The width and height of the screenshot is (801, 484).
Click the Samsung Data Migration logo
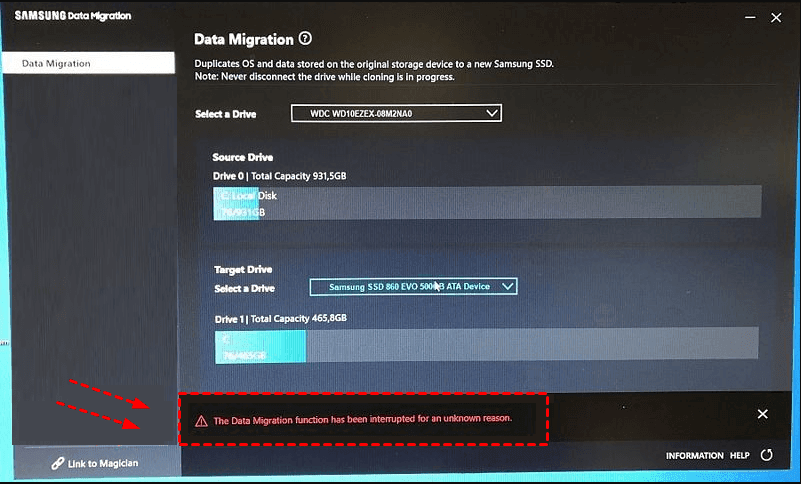pos(73,16)
